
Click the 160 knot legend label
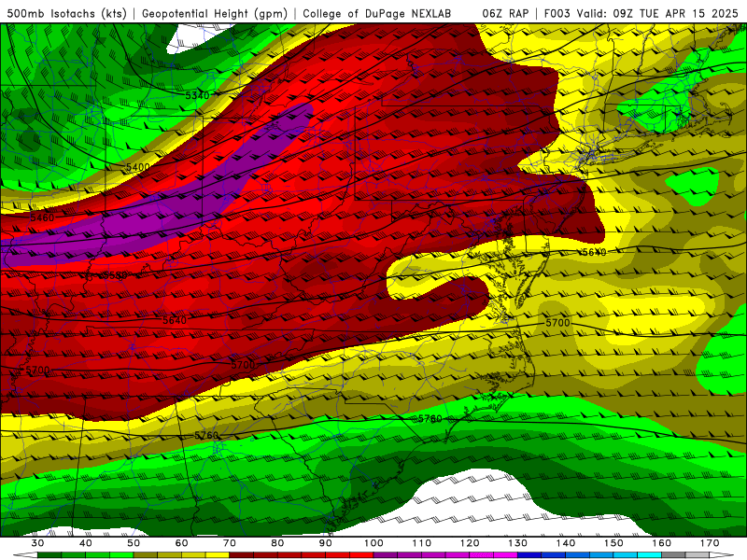click(x=662, y=543)
